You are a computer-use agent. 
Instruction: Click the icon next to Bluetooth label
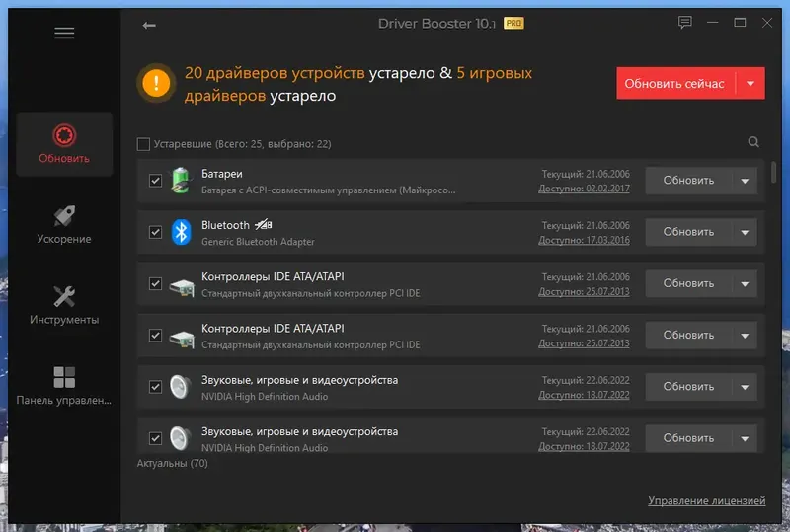(263, 224)
